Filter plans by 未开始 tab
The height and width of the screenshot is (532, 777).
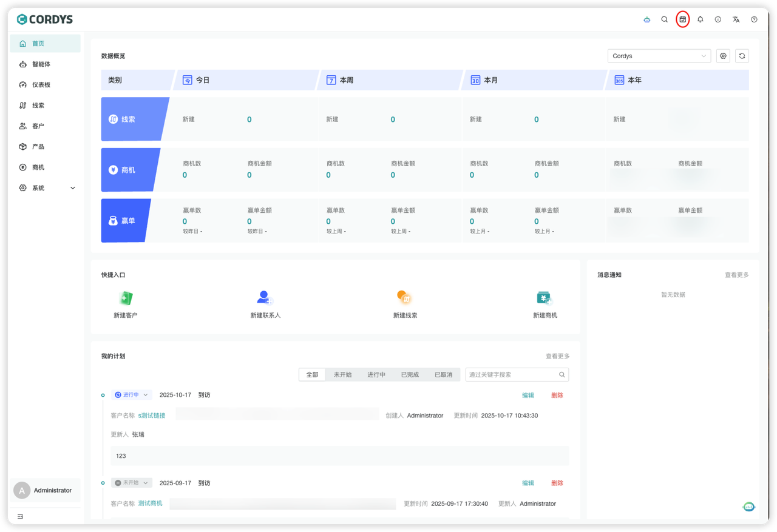342,375
